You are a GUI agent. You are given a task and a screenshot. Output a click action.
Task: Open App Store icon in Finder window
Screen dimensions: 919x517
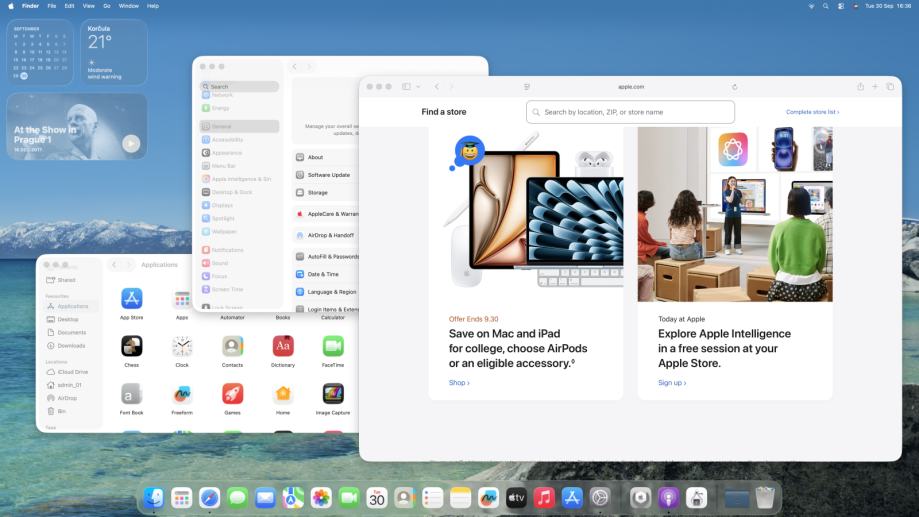131,298
